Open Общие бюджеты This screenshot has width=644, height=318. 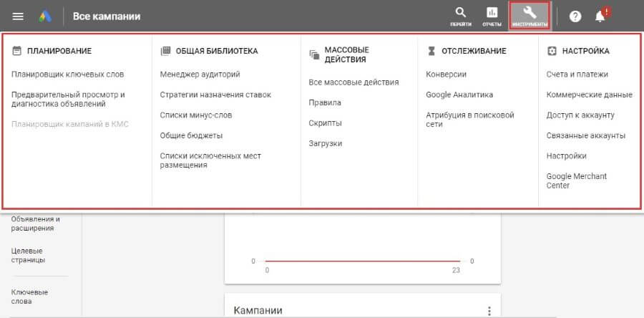(x=191, y=135)
